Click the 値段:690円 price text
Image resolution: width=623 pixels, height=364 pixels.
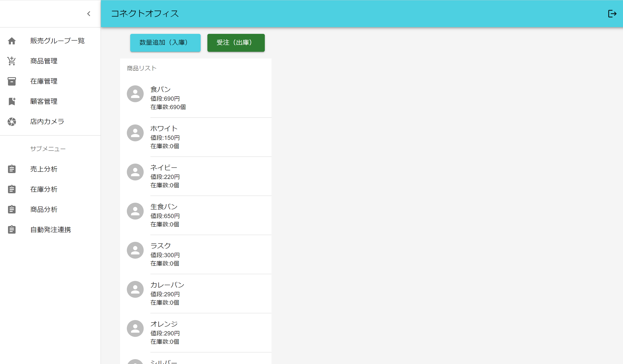coord(165,99)
